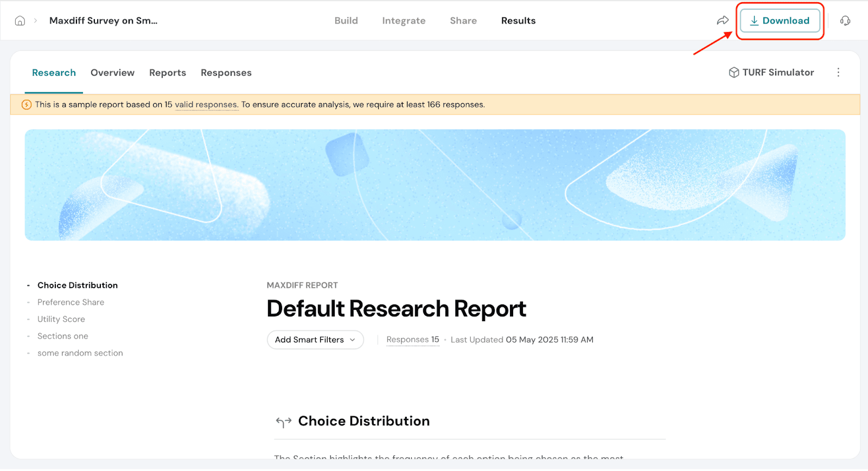This screenshot has width=868, height=471.
Task: Select the Overview sub-tab
Action: coord(112,73)
